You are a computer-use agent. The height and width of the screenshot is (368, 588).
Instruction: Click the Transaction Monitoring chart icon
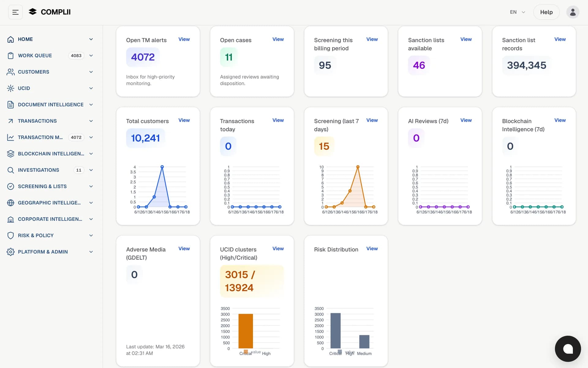tap(11, 137)
